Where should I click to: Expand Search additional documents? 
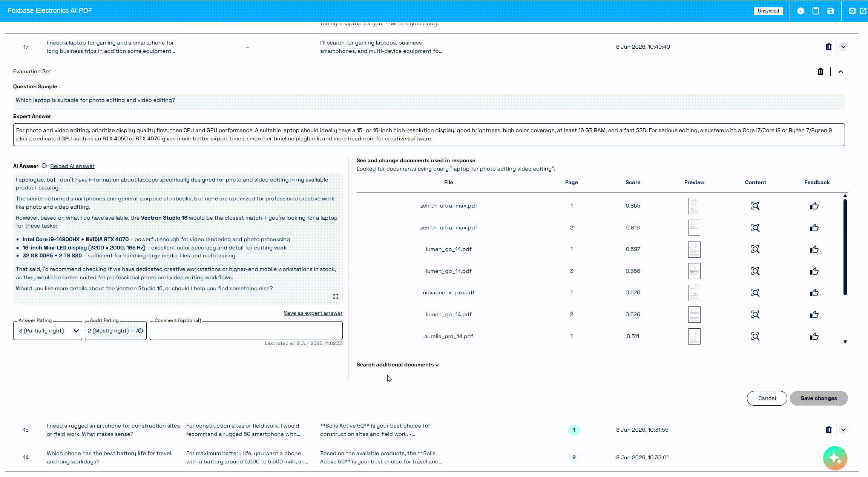397,365
